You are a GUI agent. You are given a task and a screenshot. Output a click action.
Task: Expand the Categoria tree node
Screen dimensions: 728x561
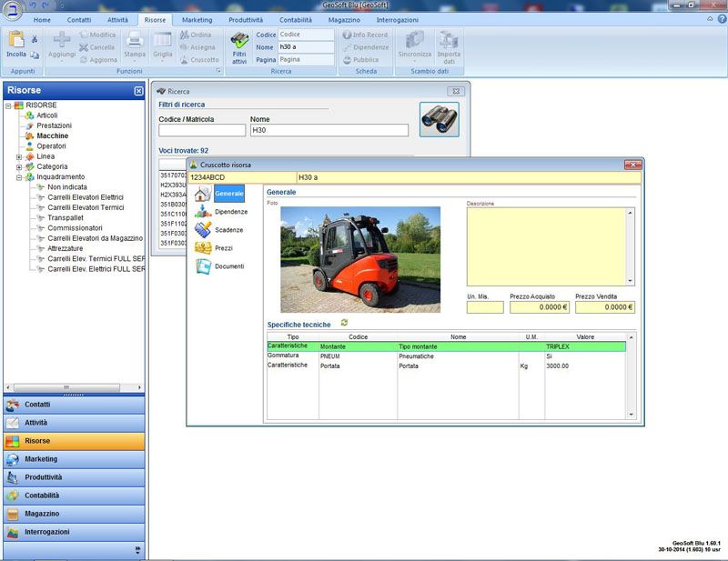click(x=19, y=166)
